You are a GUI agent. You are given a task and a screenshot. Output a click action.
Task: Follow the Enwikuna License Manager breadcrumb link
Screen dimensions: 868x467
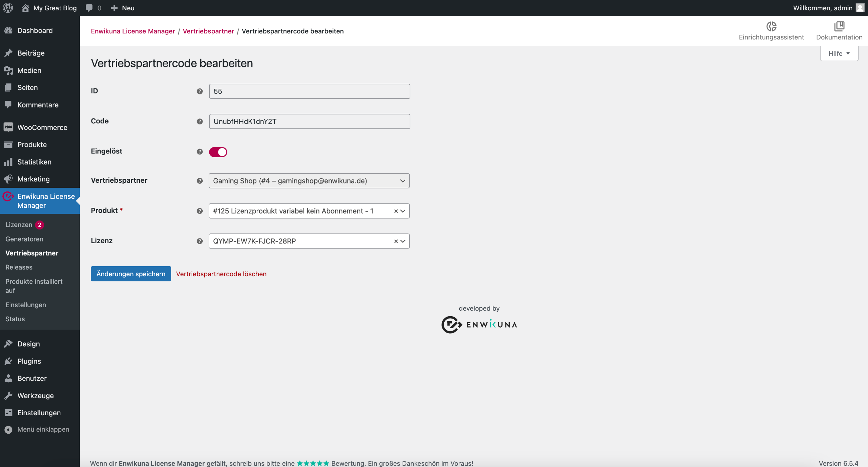(133, 31)
